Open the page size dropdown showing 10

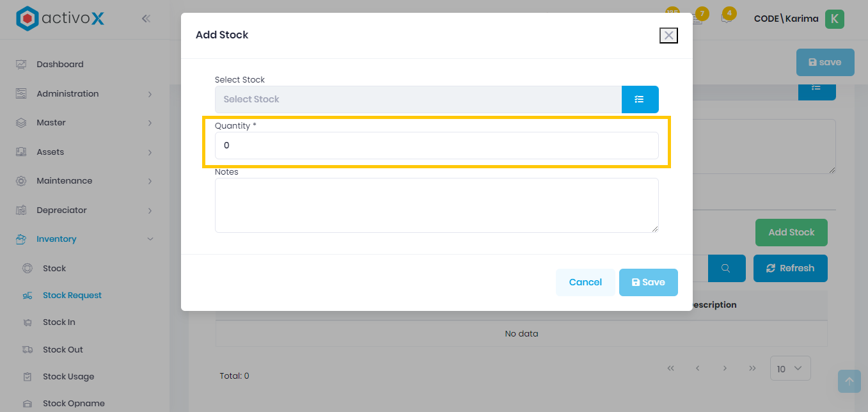tap(790, 368)
